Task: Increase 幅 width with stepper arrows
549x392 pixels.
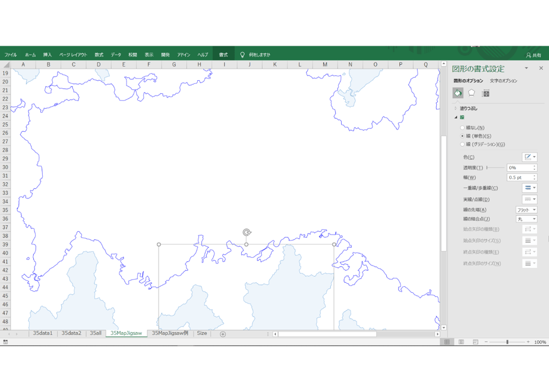Action: tap(535, 176)
